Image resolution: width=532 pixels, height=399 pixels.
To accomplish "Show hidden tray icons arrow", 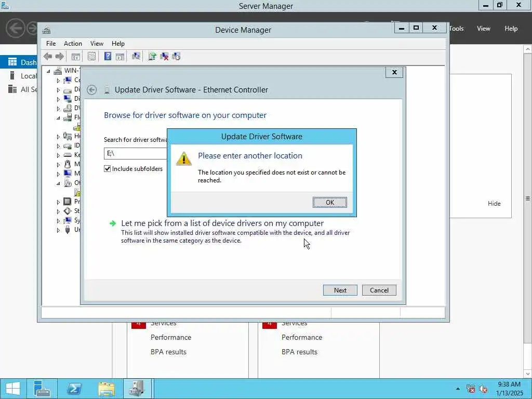I will click(458, 389).
